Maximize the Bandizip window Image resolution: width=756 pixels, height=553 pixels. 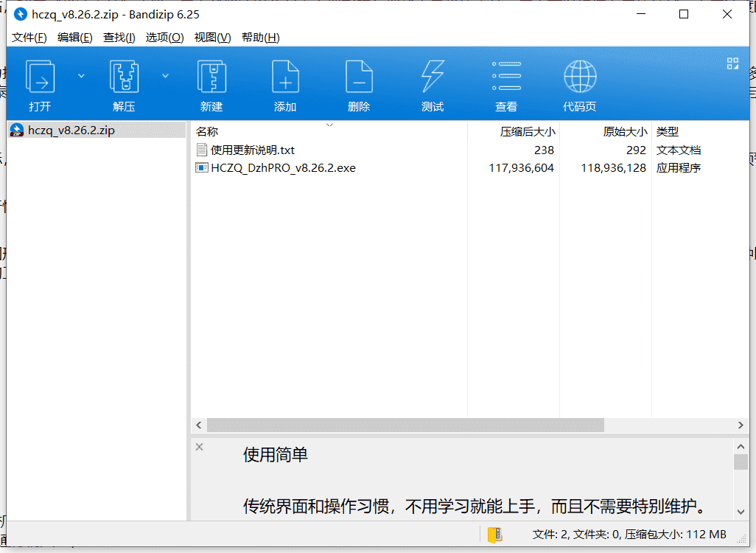684,14
